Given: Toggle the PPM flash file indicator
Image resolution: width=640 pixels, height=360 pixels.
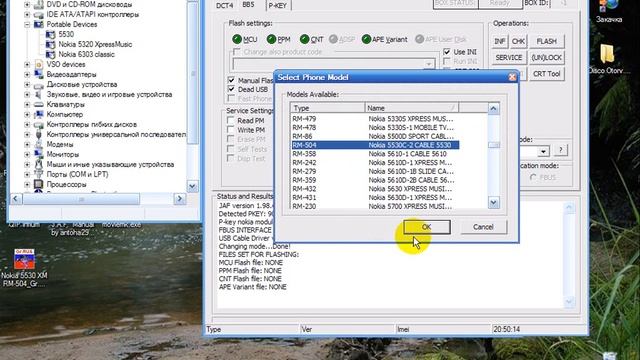Looking at the screenshot, I should tap(271, 39).
